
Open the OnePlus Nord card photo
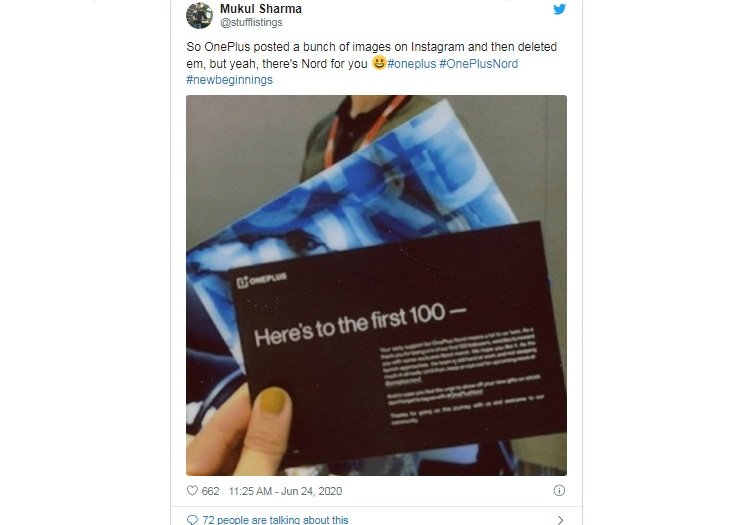[x=376, y=285]
